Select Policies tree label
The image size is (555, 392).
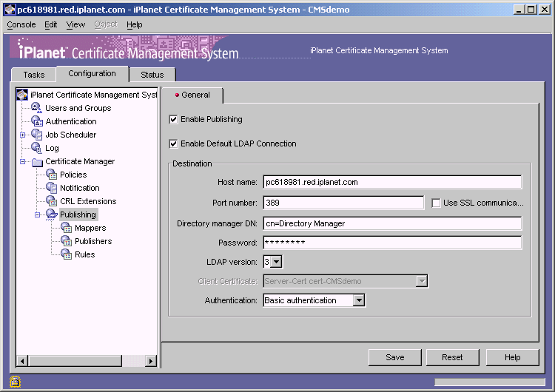click(x=73, y=175)
